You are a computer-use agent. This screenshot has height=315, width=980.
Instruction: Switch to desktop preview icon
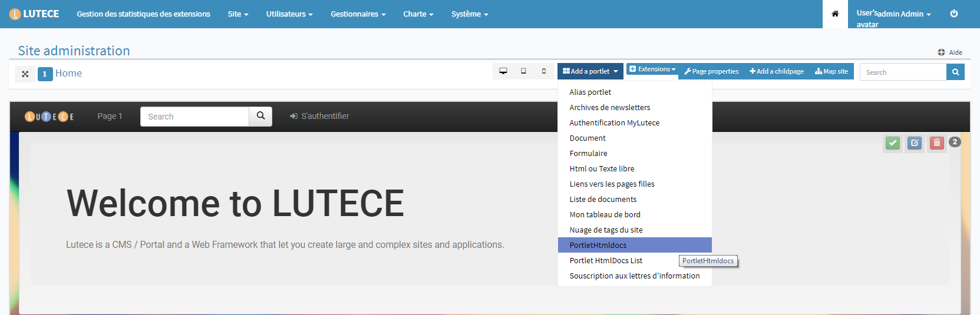pos(503,71)
